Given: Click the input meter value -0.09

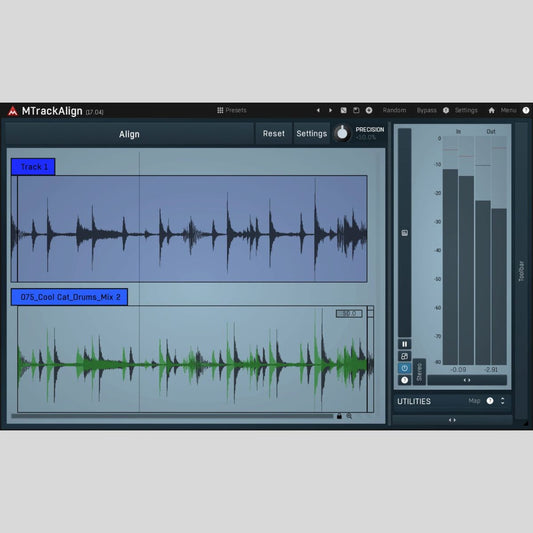Looking at the screenshot, I should [458, 369].
